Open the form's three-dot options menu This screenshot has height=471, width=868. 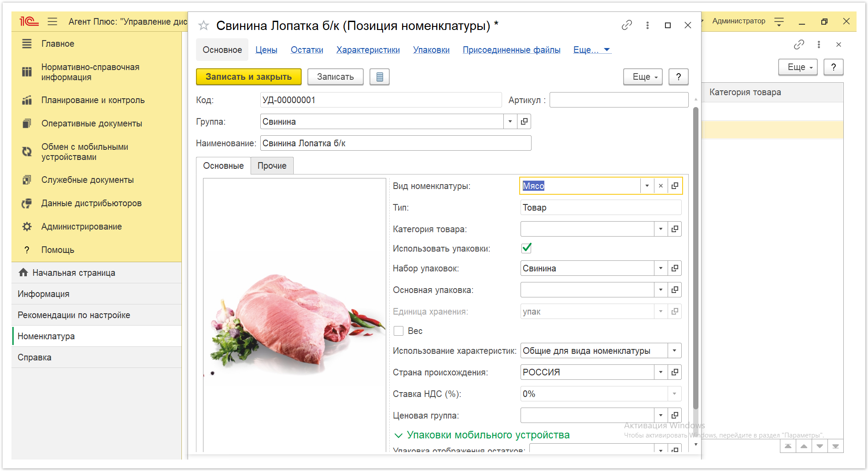647,25
